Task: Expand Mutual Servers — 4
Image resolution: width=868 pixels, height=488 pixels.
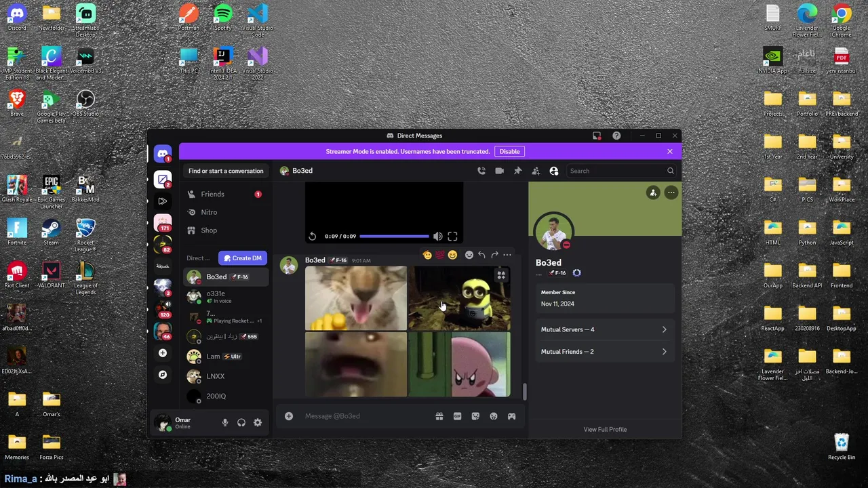Action: click(x=604, y=329)
